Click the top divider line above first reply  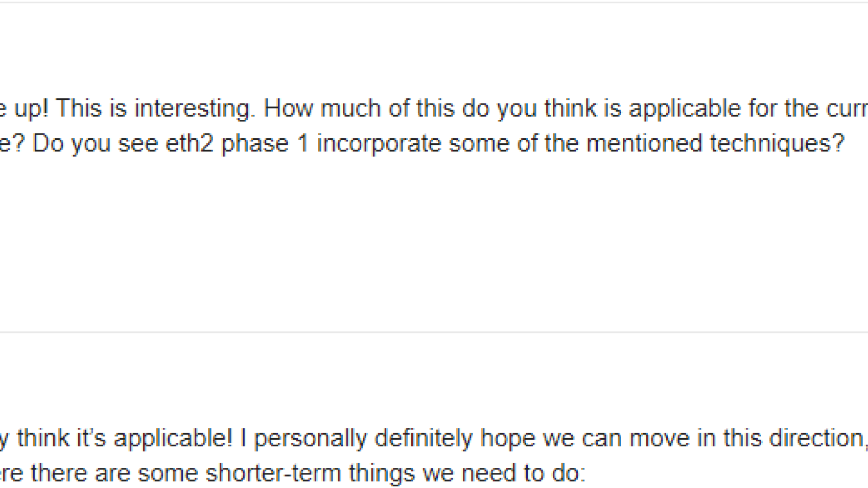(434, 2)
